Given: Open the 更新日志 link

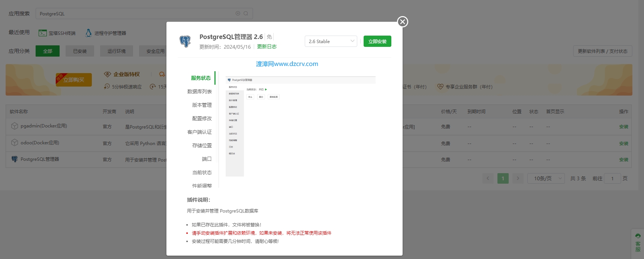Looking at the screenshot, I should pos(267,46).
